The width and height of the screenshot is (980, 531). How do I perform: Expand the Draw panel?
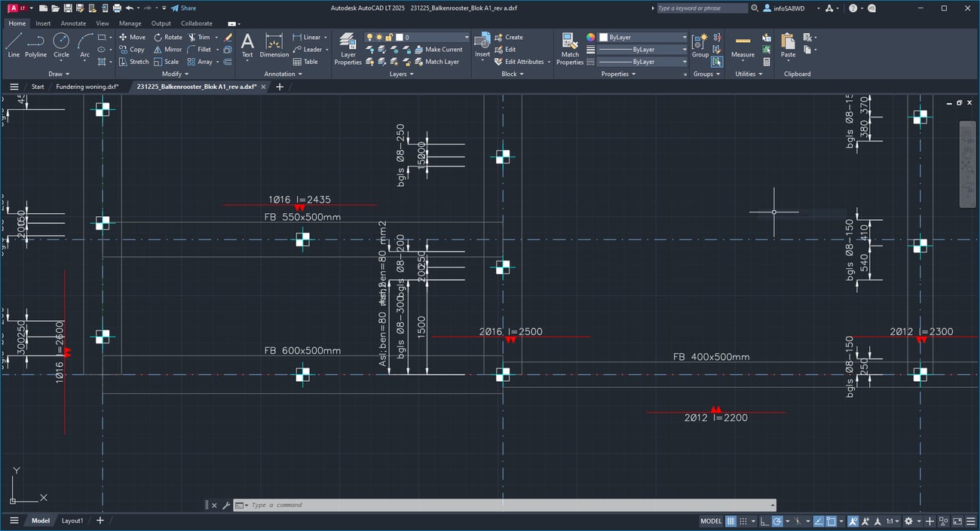coord(59,74)
